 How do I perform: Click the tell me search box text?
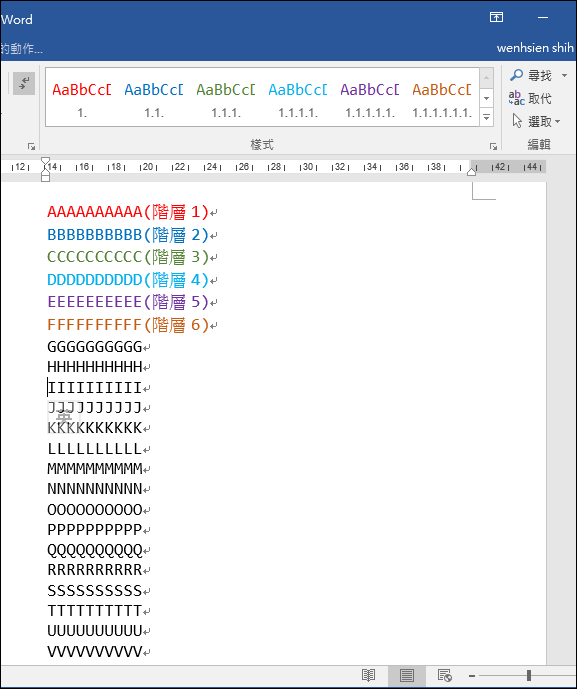click(x=22, y=48)
